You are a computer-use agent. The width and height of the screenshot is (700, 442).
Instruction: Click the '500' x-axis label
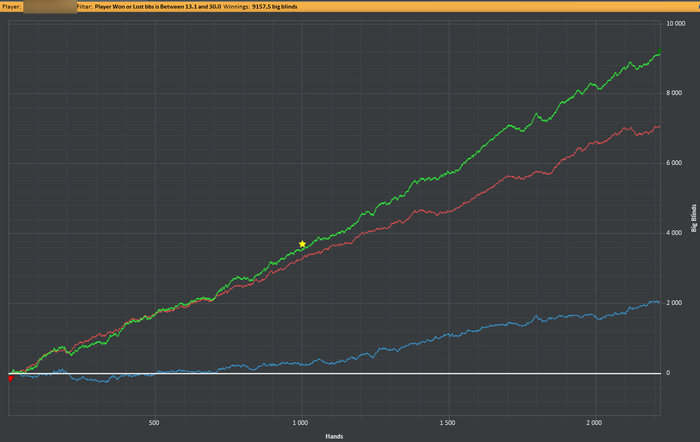[154, 423]
